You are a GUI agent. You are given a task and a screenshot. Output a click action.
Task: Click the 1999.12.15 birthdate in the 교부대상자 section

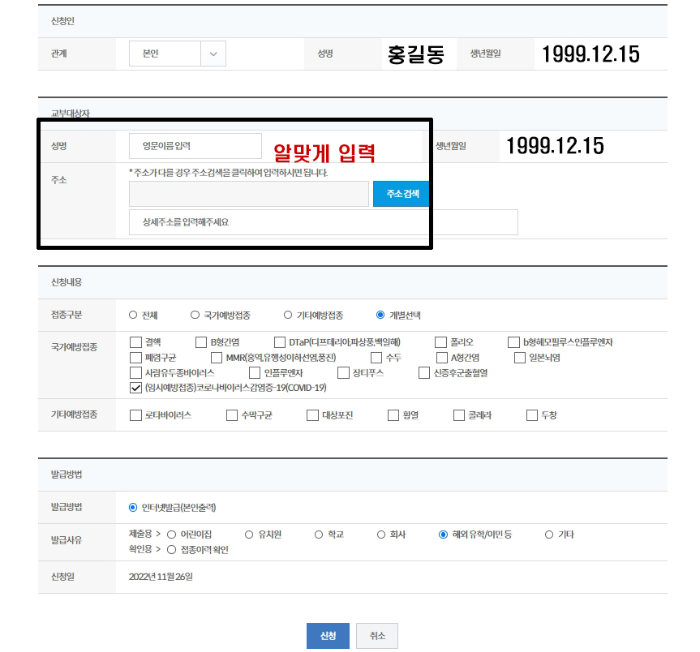click(x=555, y=146)
